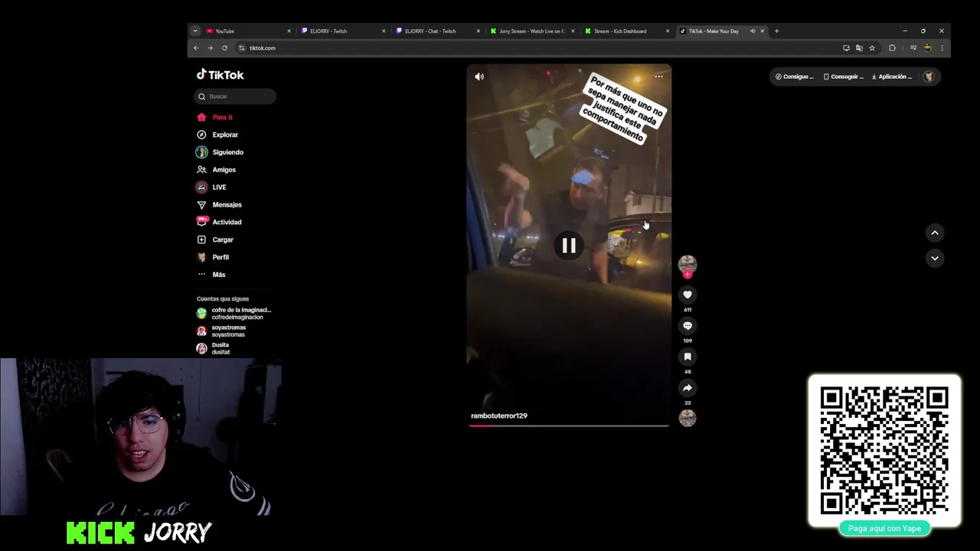The image size is (980, 551).
Task: Open a new browser tab
Action: [776, 31]
